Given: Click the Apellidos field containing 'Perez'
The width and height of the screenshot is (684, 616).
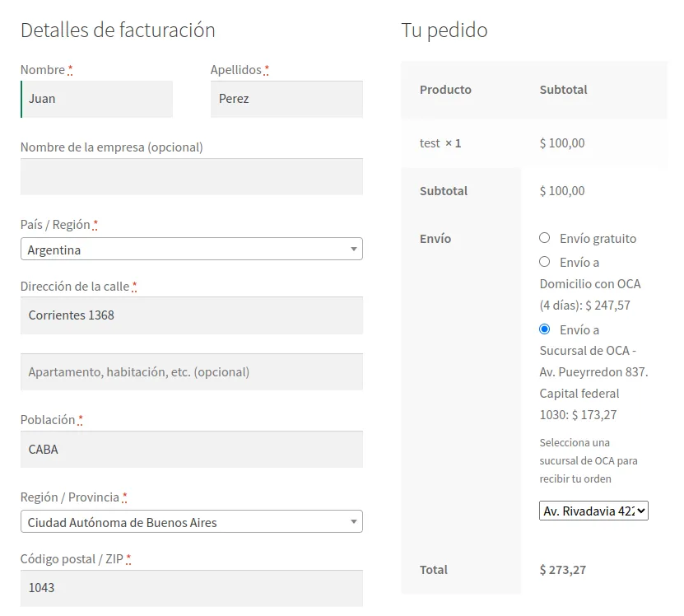Looking at the screenshot, I should pyautogui.click(x=286, y=98).
